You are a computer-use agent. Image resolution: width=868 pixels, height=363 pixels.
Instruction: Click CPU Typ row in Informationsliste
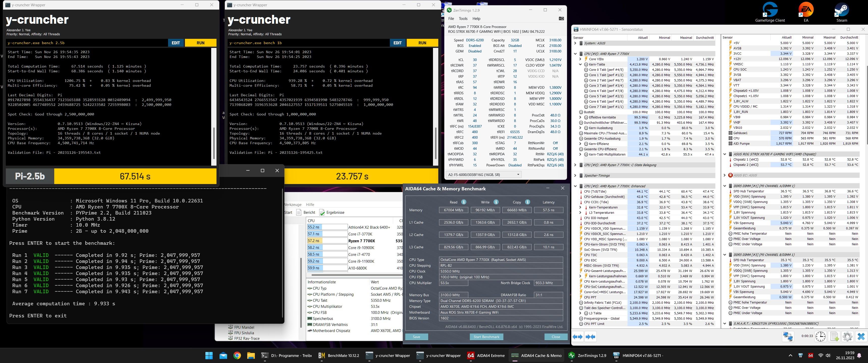355,288
